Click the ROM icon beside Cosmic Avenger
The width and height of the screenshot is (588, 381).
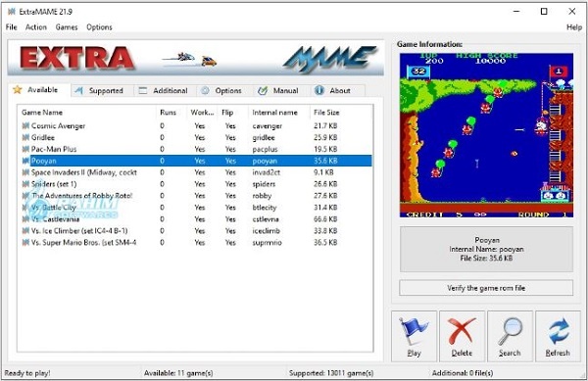[x=25, y=126]
